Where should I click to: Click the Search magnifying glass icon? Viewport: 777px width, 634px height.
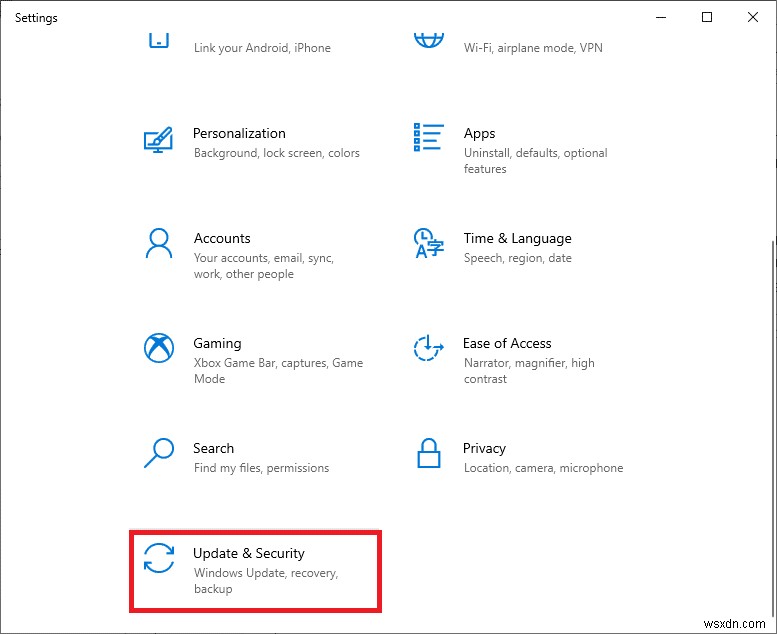click(158, 453)
